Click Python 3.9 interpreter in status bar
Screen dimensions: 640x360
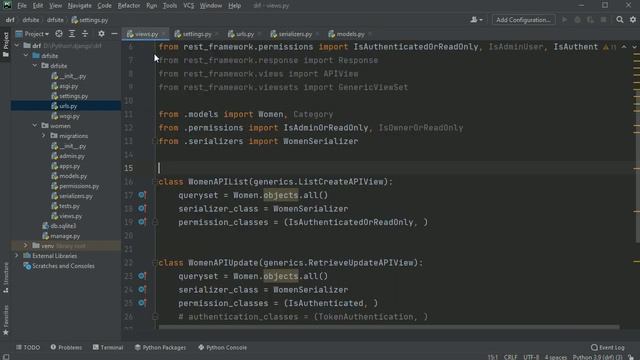597,357
